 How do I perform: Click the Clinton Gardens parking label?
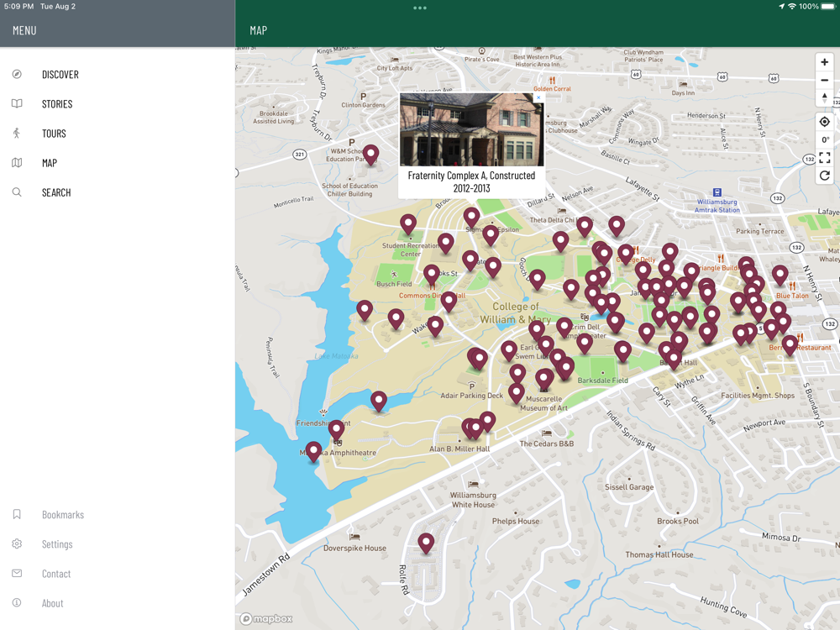[363, 104]
